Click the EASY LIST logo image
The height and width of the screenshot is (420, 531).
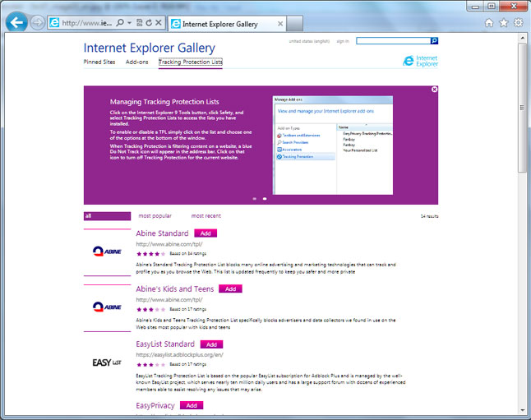107,362
